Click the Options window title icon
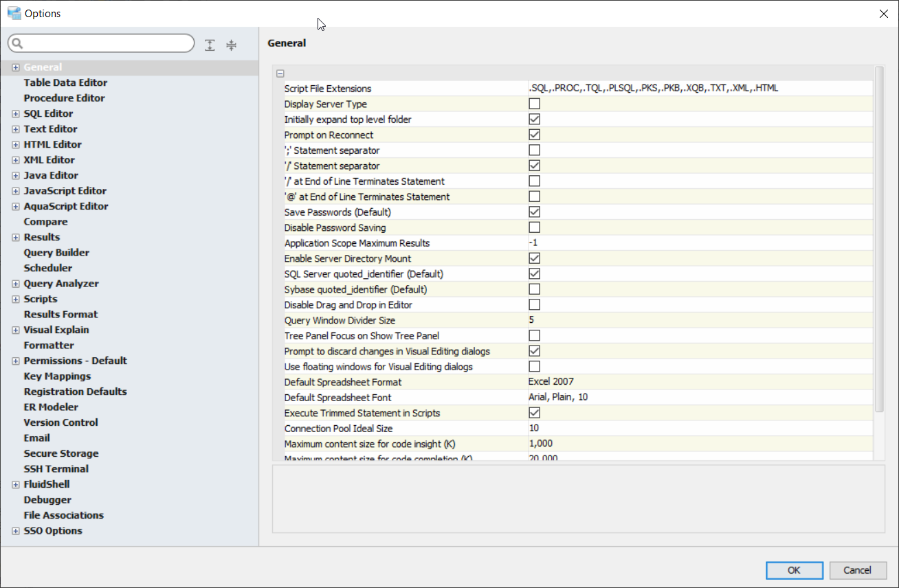 14,13
